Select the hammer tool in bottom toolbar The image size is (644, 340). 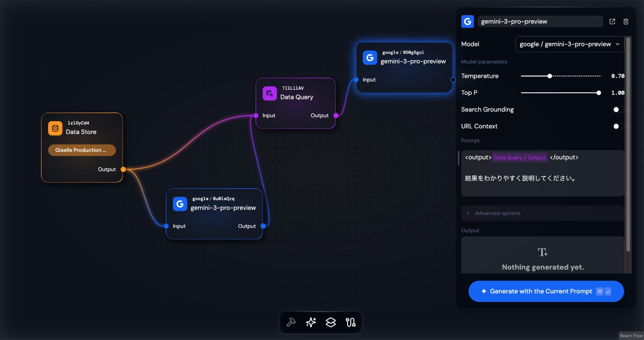pos(291,322)
